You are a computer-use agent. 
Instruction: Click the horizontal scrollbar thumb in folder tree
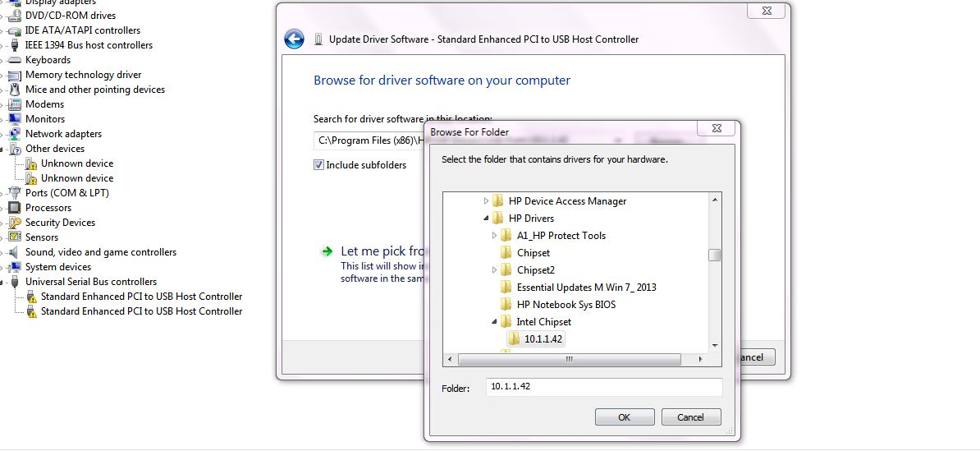tap(570, 360)
